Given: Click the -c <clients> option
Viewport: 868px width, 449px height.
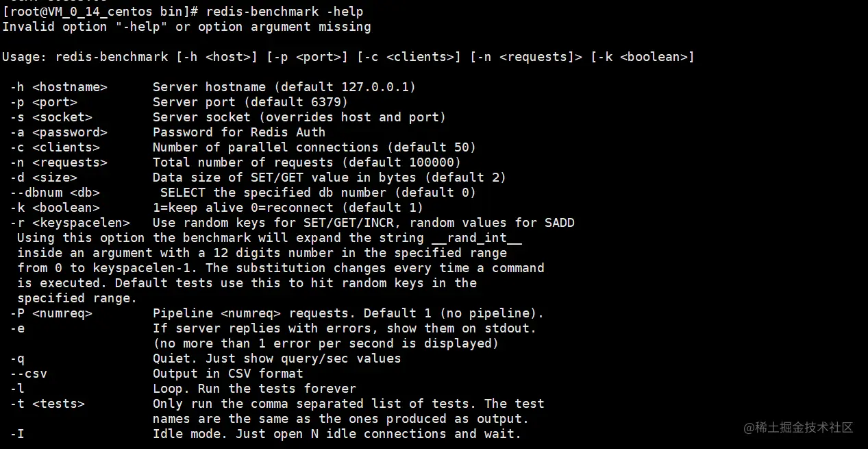Looking at the screenshot, I should click(x=55, y=147).
